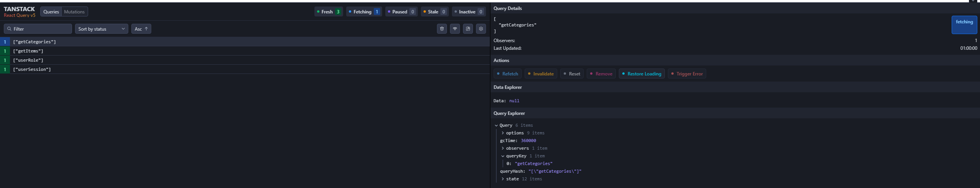The image size is (980, 188).
Task: Collapse the Query root node
Action: click(x=496, y=125)
